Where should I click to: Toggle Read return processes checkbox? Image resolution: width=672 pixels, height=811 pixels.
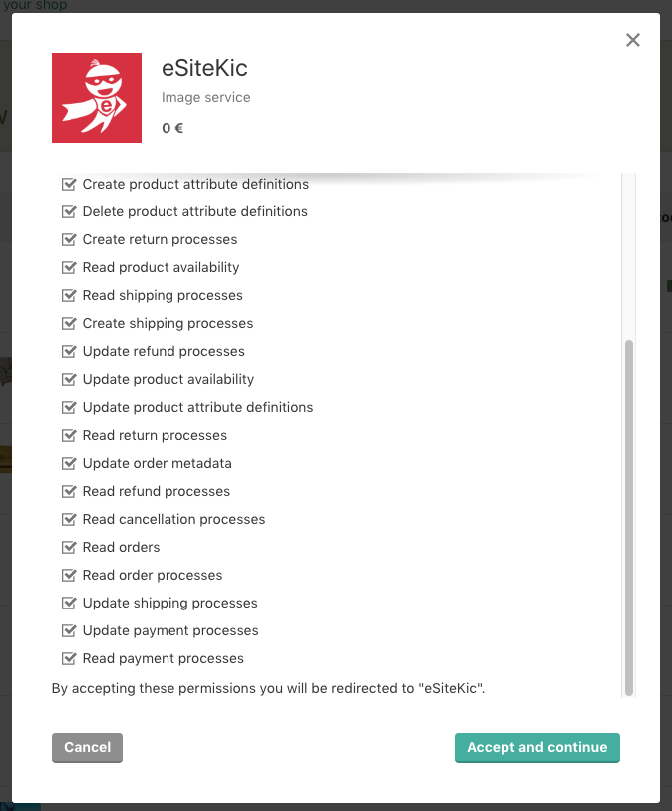69,435
